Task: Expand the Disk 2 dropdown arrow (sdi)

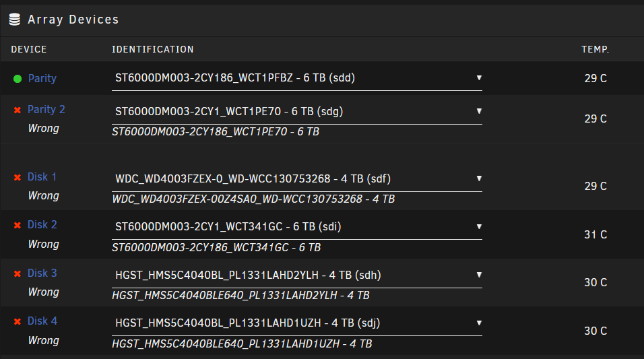Action: [479, 226]
